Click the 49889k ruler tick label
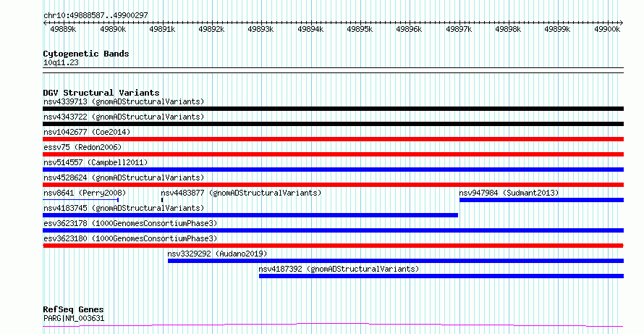The image size is (644, 334). click(x=63, y=29)
